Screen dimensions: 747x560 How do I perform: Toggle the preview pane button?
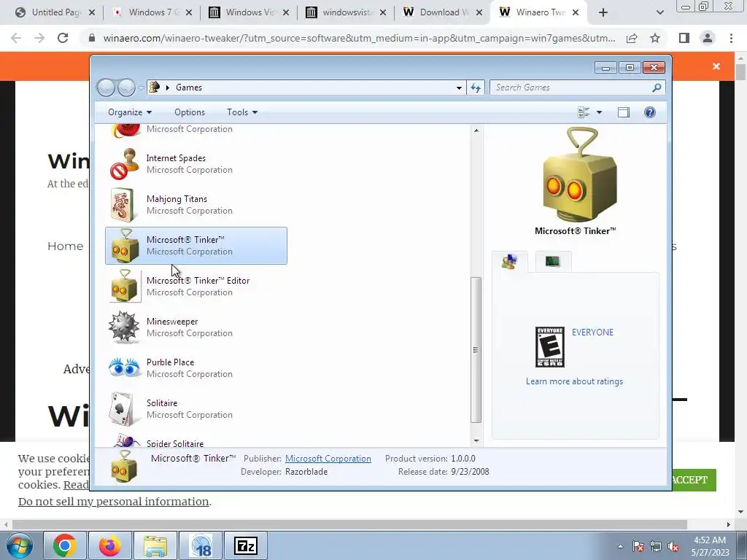pos(624,112)
